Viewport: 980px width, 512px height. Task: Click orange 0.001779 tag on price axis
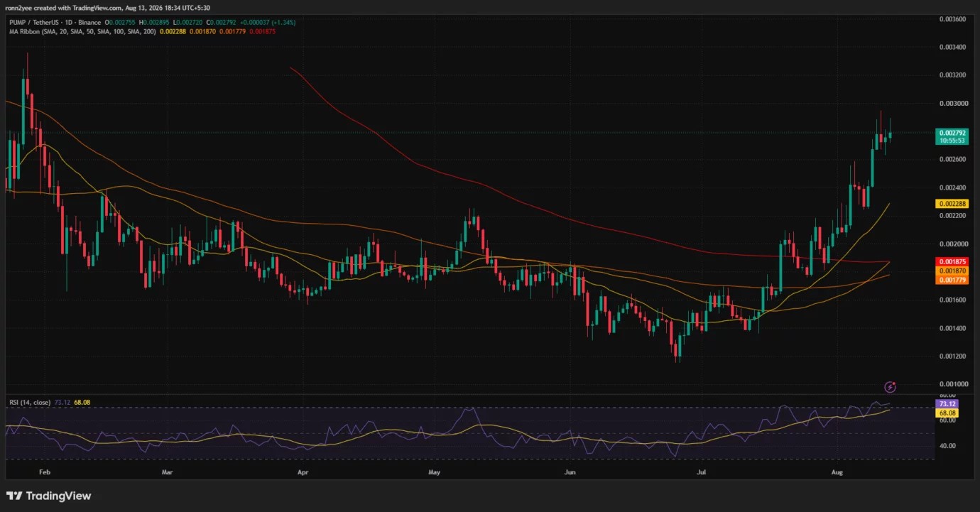tap(952, 280)
